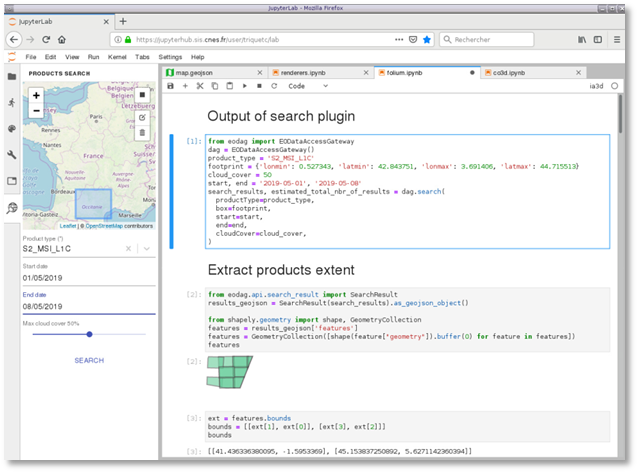Select the draw rectangle map tool
638x473 pixels.
pyautogui.click(x=142, y=96)
